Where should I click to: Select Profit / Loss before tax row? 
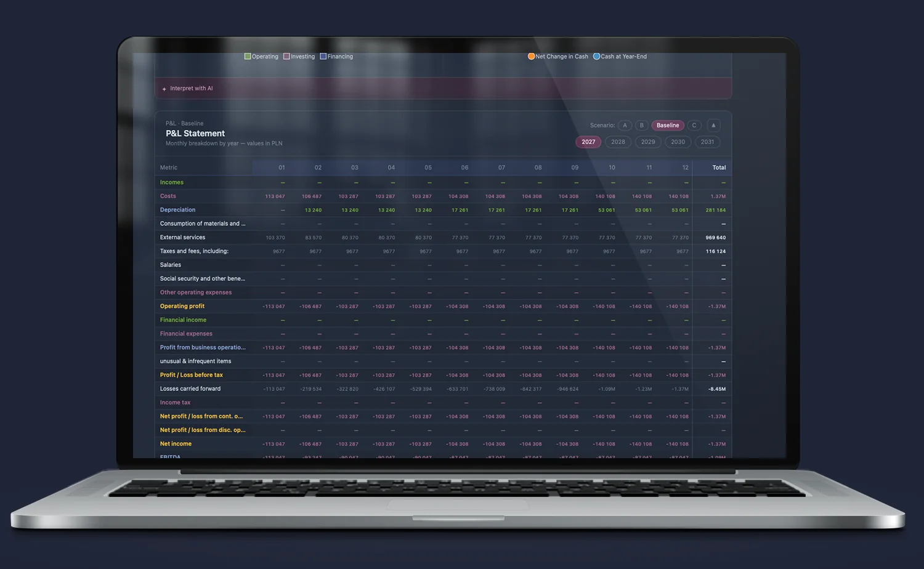192,375
